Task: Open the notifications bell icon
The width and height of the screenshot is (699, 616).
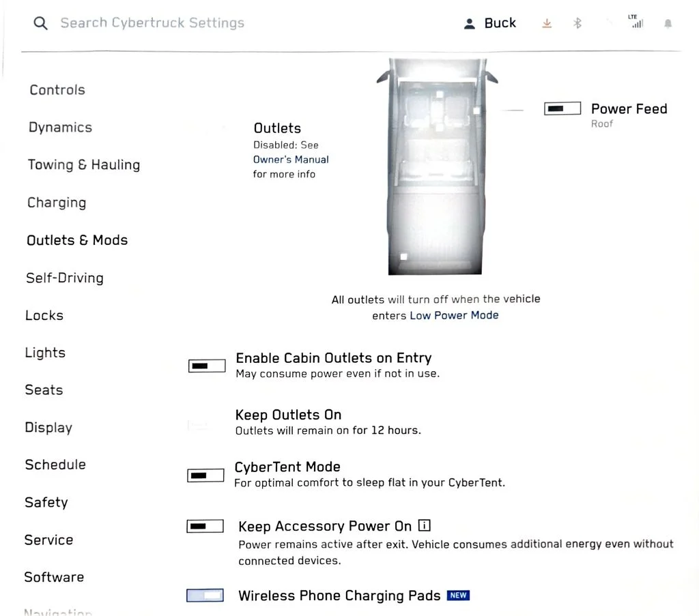Action: click(x=668, y=24)
